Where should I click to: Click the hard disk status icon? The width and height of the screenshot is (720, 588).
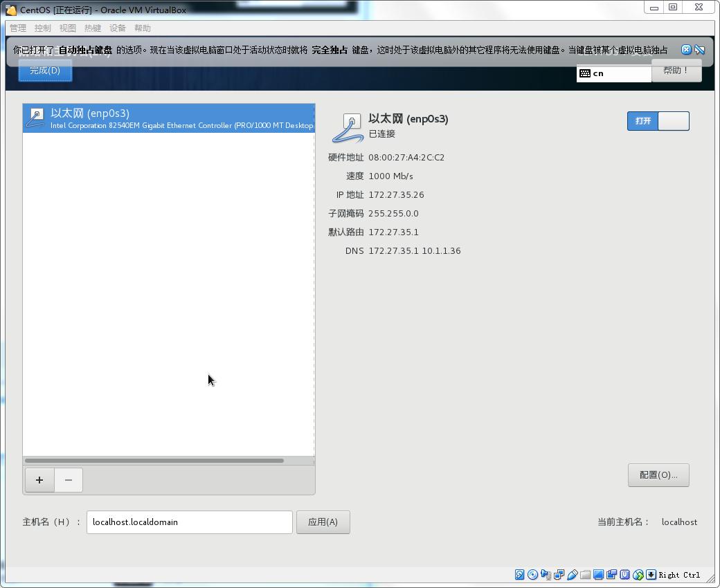(x=519, y=575)
